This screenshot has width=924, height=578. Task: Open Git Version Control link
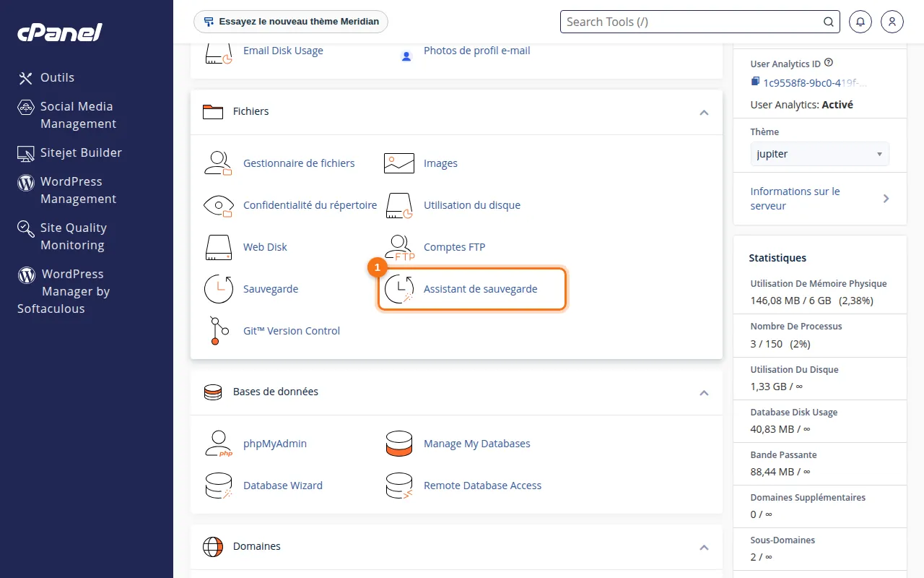tap(292, 331)
